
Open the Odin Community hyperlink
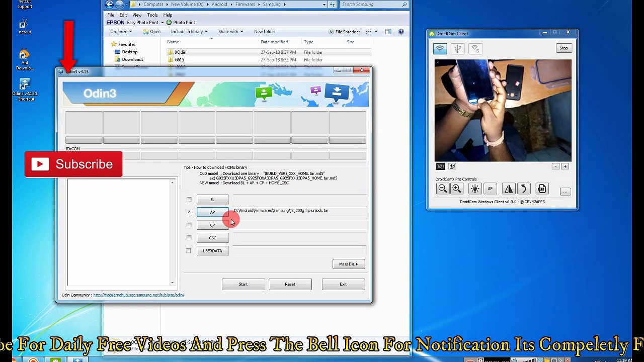(138, 295)
